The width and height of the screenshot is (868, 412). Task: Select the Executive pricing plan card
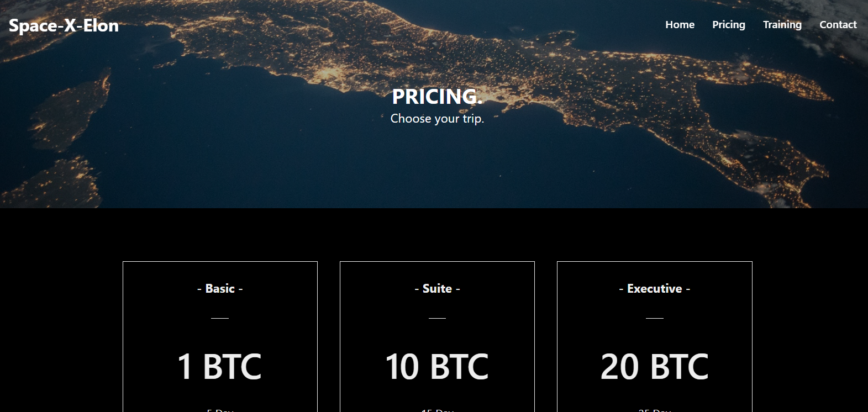[x=654, y=337]
